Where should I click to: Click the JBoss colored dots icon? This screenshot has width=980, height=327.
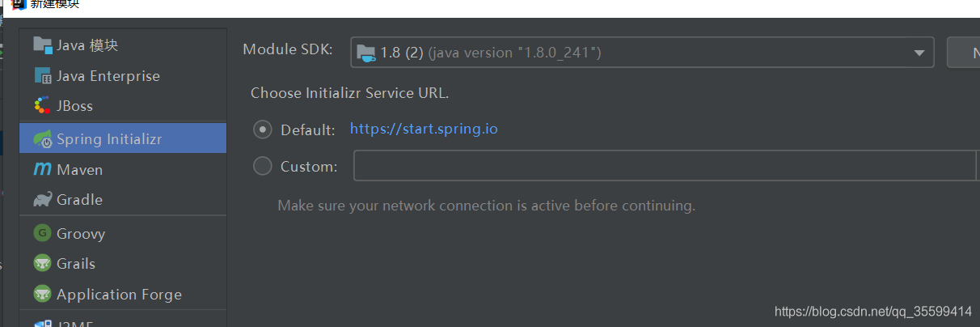click(42, 105)
